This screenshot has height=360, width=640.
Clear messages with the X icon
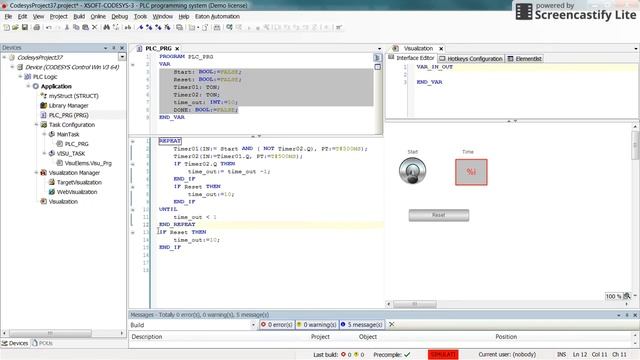coord(391,324)
